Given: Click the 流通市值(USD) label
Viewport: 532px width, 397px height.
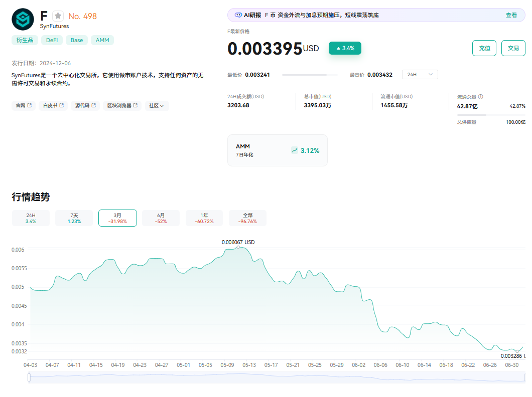Looking at the screenshot, I should point(396,97).
